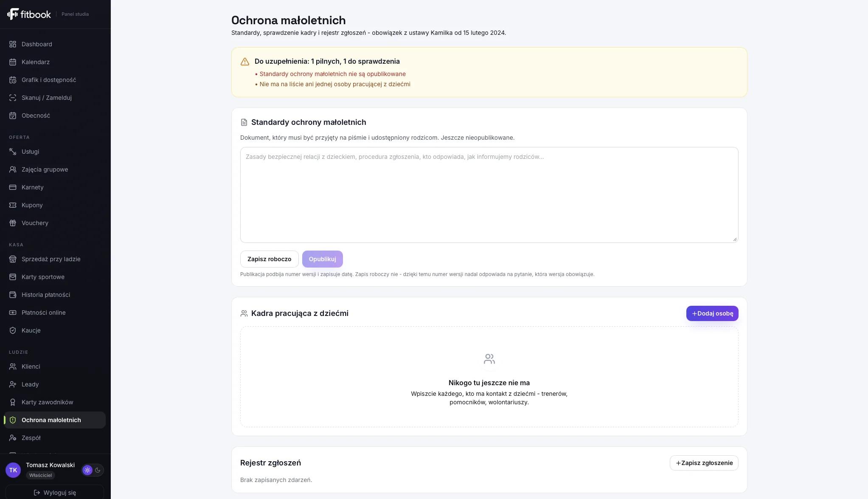Click the Zajęcia grupowe people icon
The width and height of the screenshot is (868, 499).
13,169
